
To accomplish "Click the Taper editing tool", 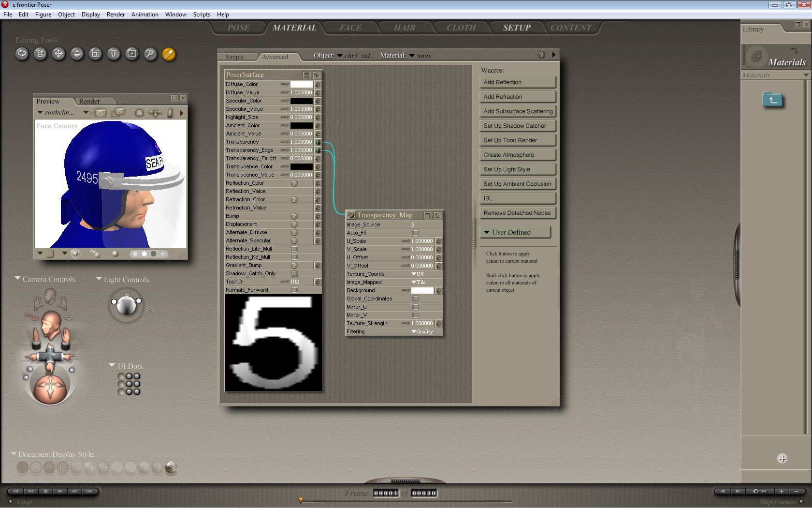I will (x=114, y=54).
